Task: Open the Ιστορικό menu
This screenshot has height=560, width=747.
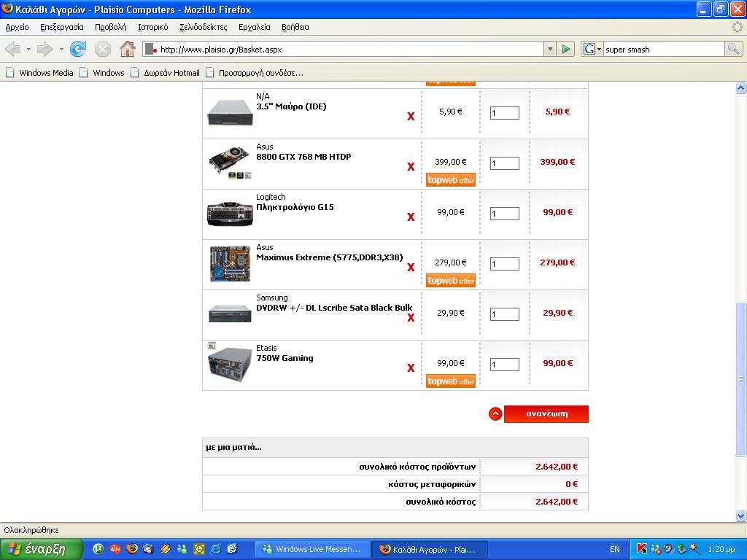Action: pos(153,27)
